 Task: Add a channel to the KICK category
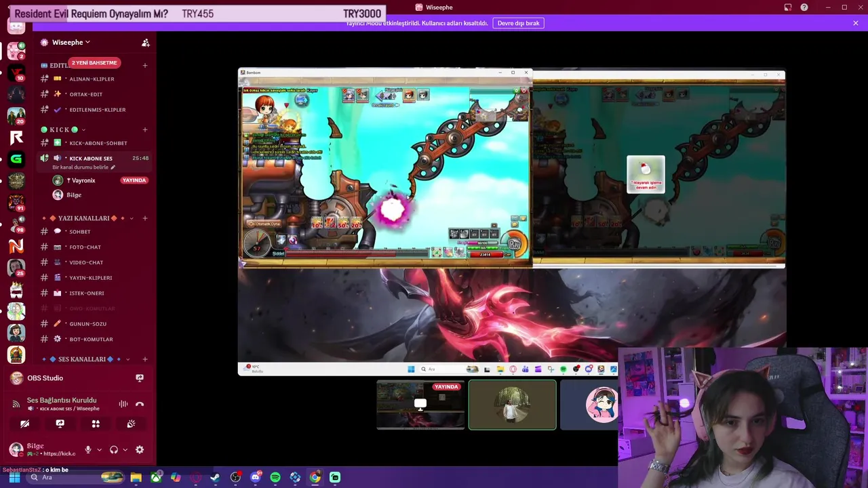coord(145,129)
